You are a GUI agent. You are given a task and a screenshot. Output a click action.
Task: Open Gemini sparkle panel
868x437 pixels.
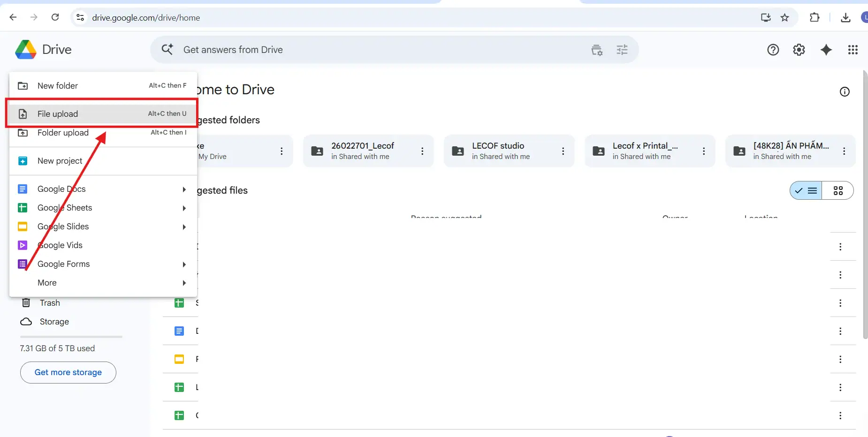(x=826, y=50)
